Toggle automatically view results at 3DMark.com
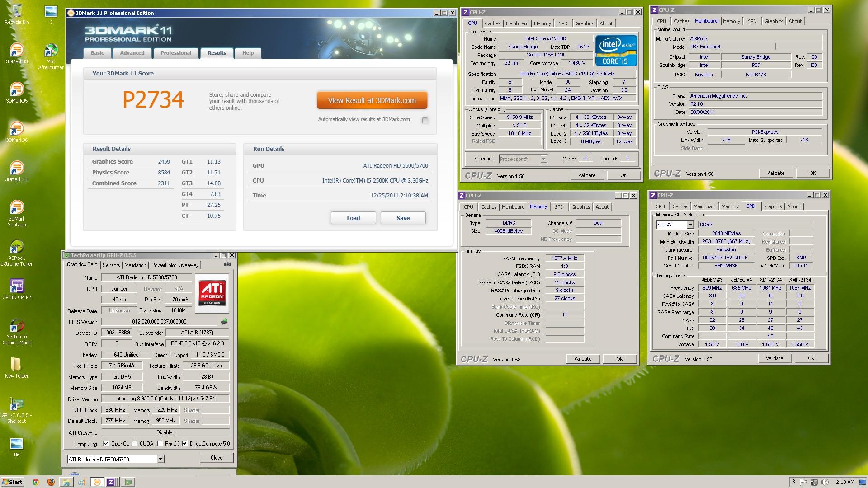This screenshot has height=488, width=868. [x=425, y=120]
